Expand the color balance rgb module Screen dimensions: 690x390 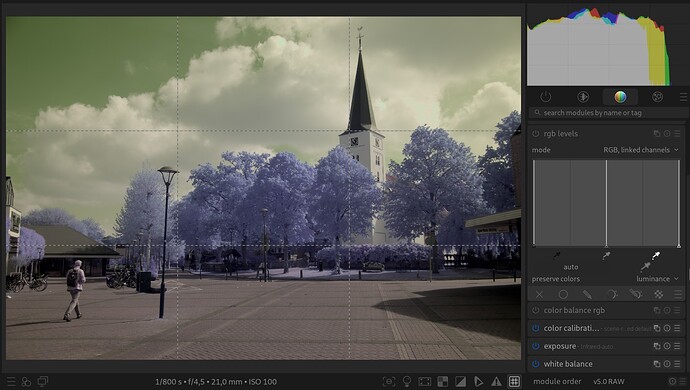click(574, 311)
